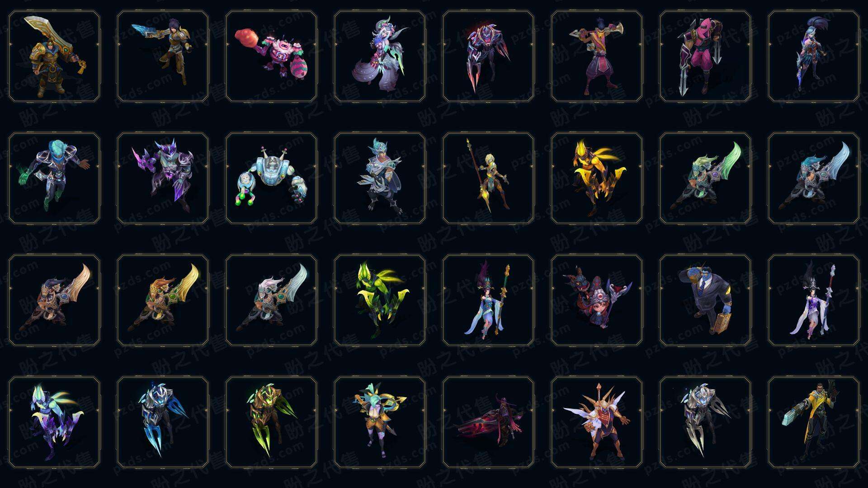This screenshot has width=868, height=488.
Task: Select the blue-skinned man in suit with briefcase
Action: click(705, 300)
